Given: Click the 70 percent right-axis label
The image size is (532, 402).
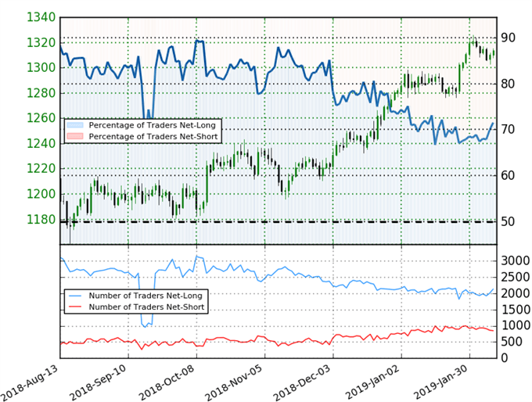Looking at the screenshot, I should [508, 130].
